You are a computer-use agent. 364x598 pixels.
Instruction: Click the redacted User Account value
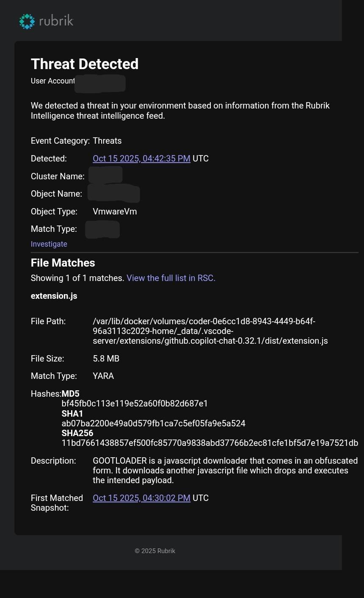[100, 83]
